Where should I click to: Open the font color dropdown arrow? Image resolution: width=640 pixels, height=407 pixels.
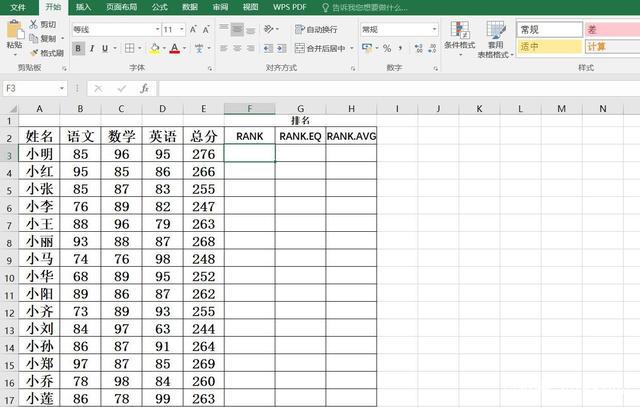(x=184, y=49)
